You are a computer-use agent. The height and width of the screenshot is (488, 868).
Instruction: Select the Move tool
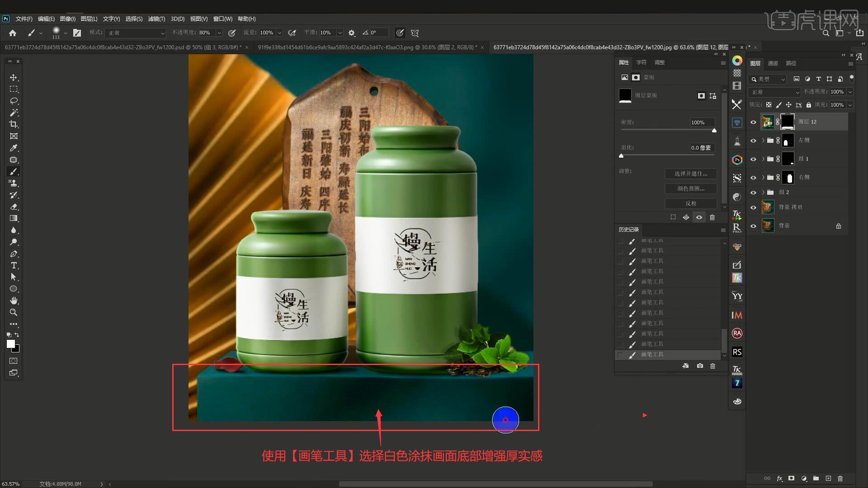14,78
